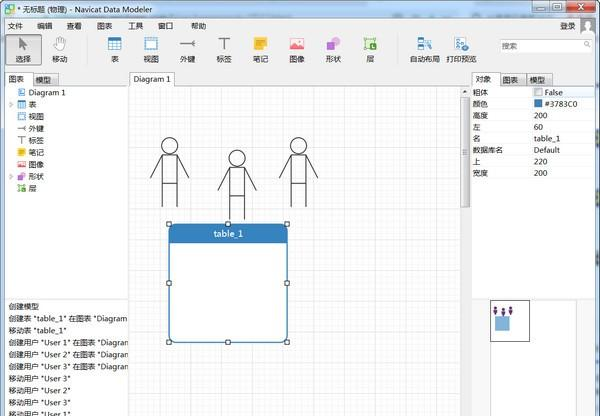Click the 登录 login link
This screenshot has height=416, width=600.
(568, 26)
